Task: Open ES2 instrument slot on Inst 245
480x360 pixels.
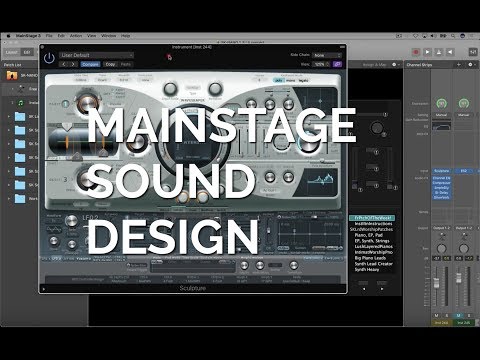Action: 464,171
